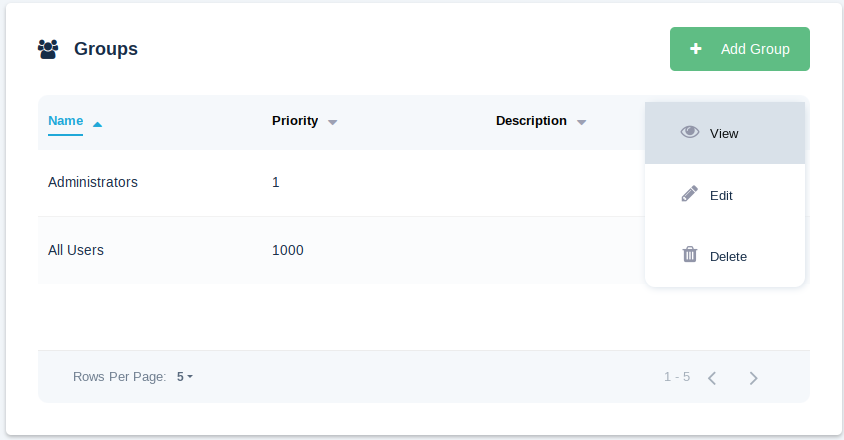Select the Administrators group row

(x=93, y=182)
